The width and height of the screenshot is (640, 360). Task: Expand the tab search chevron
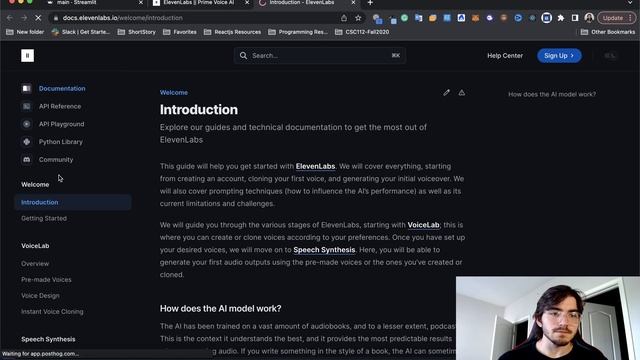pos(630,3)
